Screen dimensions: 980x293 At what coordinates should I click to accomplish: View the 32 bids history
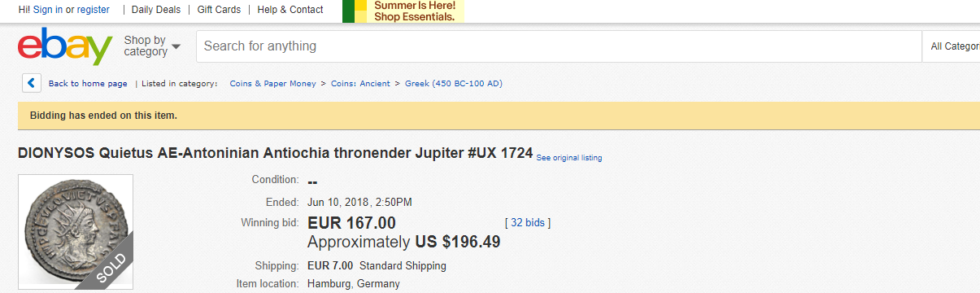[528, 222]
